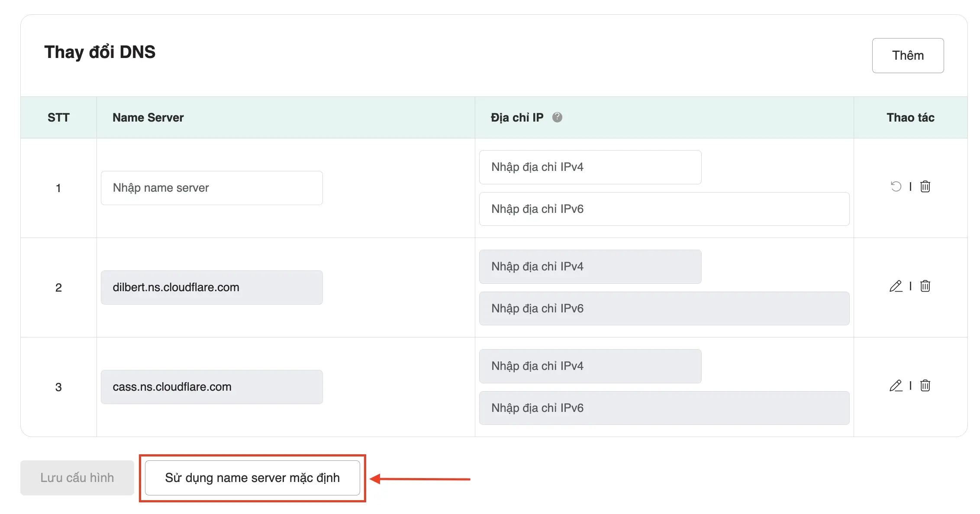Screen dimensions: 980x514
Task: Delete cass.ns.cloudflare.com with trash icon
Action: 925,385
